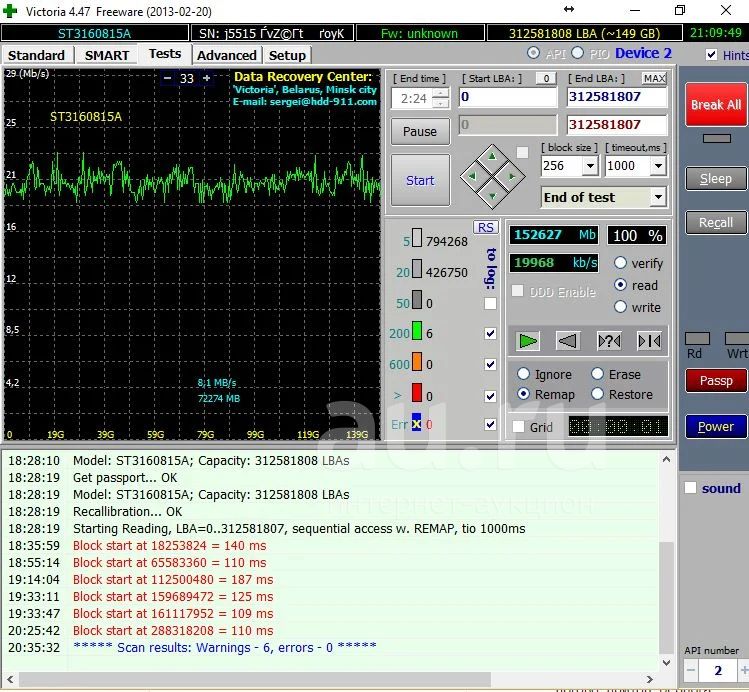
Task: Toggle log checkbox for Err blocks
Action: (490, 424)
